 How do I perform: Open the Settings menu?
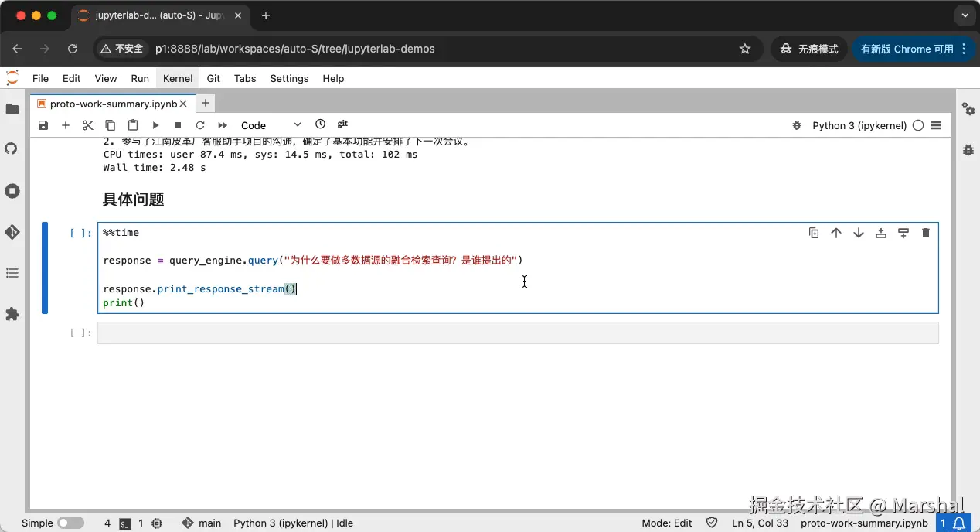click(289, 78)
